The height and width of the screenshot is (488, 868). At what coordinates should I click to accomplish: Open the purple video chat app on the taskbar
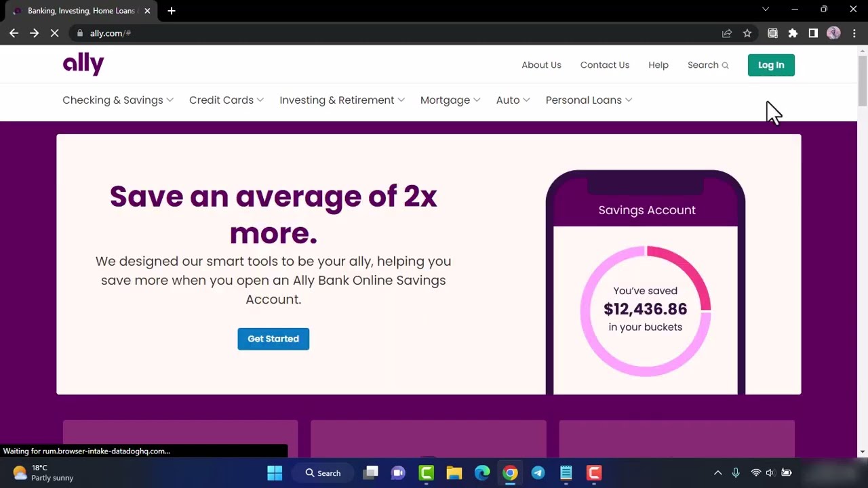pyautogui.click(x=398, y=473)
